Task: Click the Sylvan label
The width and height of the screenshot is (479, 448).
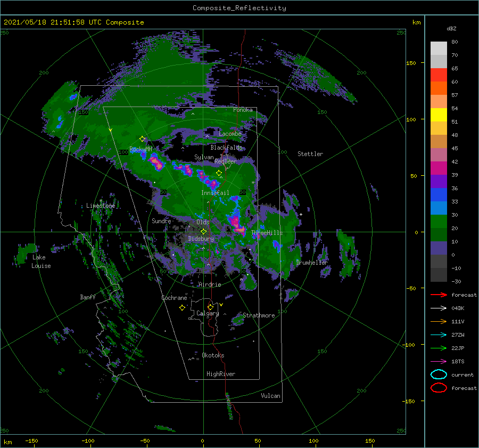Action: (x=204, y=157)
